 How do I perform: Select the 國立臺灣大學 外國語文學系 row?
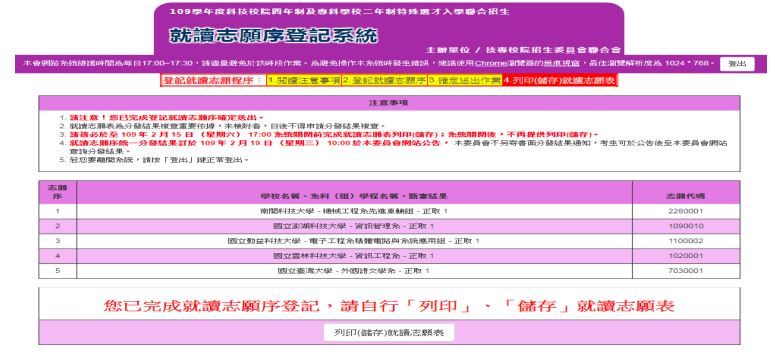(389, 271)
